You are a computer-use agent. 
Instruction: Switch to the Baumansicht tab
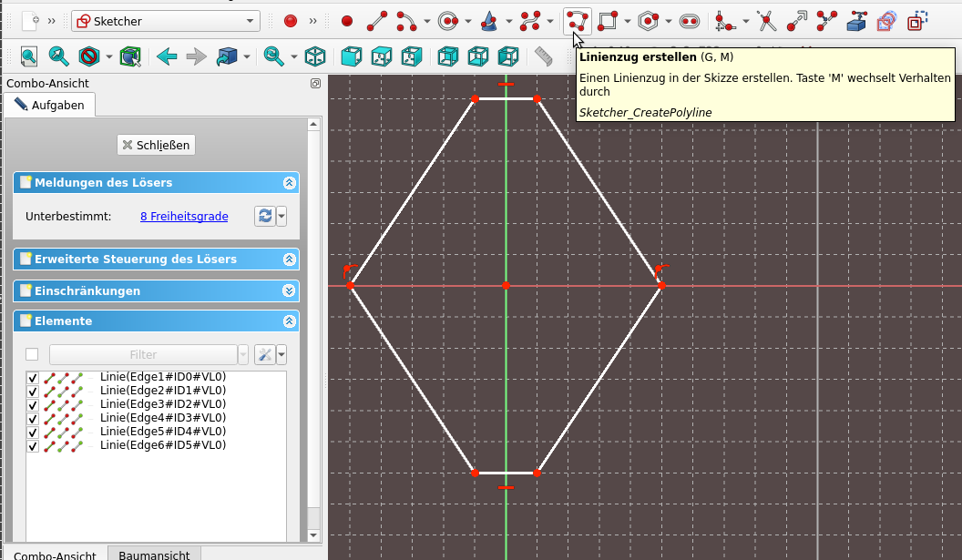tap(154, 555)
